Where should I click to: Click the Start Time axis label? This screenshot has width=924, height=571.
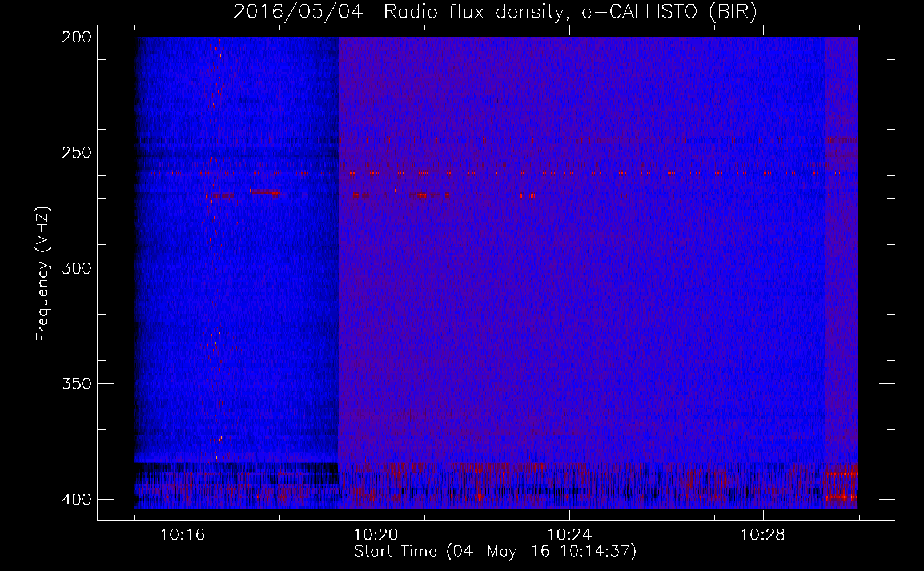click(495, 552)
